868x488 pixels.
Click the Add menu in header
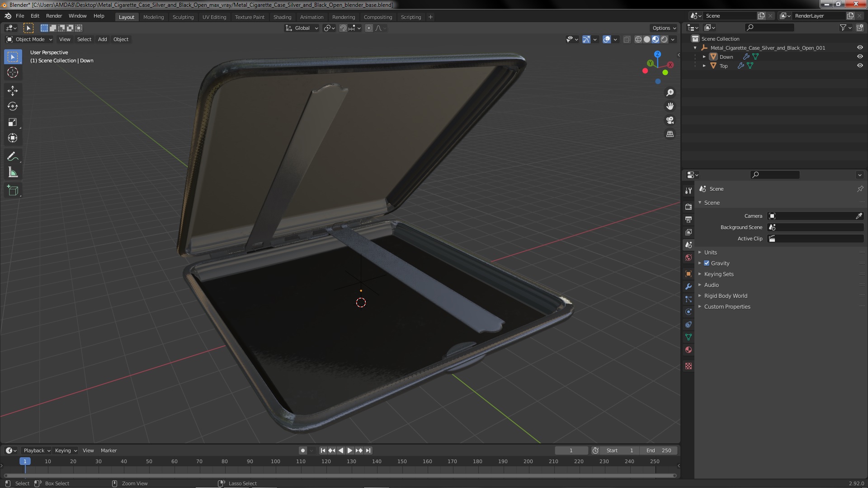(103, 39)
